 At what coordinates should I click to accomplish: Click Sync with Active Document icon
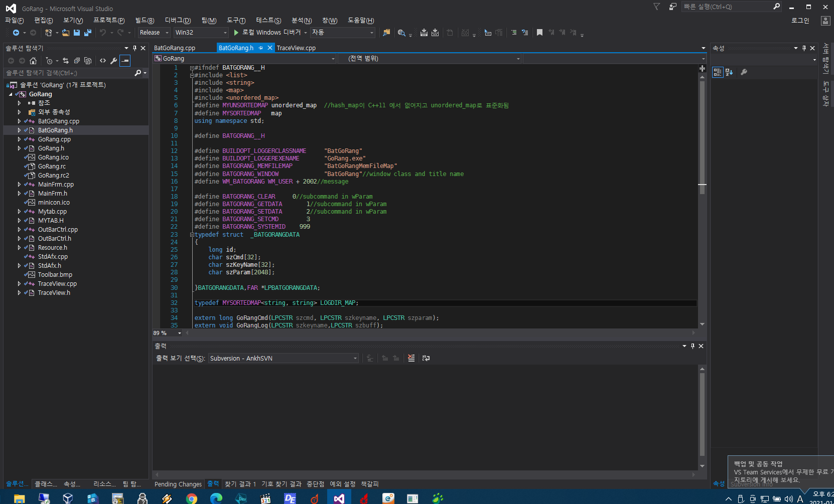(66, 61)
